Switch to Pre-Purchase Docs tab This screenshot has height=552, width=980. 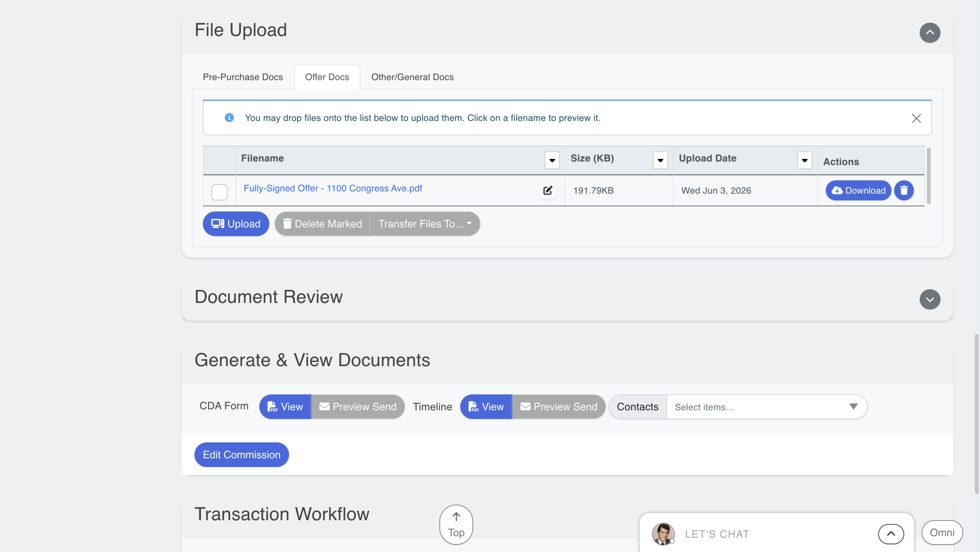click(x=243, y=77)
